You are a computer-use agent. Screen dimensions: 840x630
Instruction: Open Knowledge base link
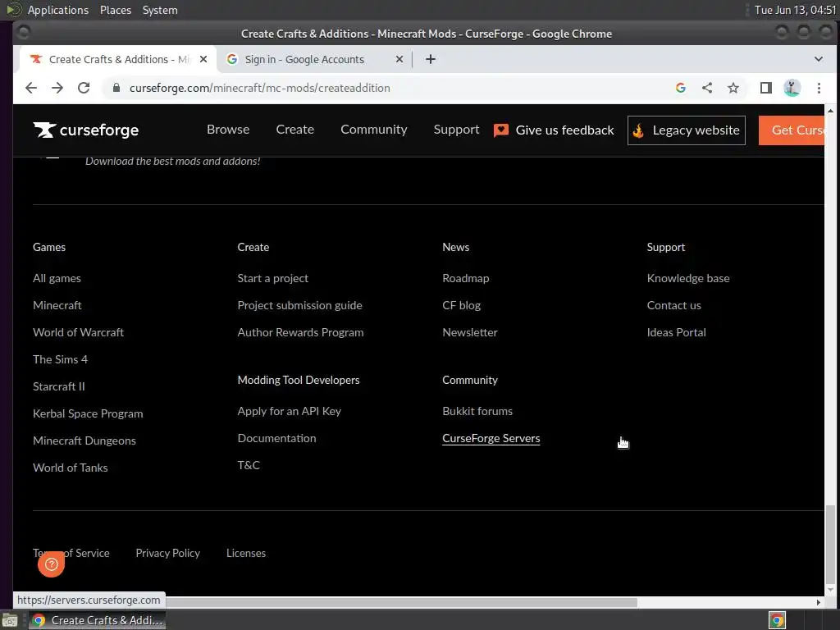coord(688,279)
